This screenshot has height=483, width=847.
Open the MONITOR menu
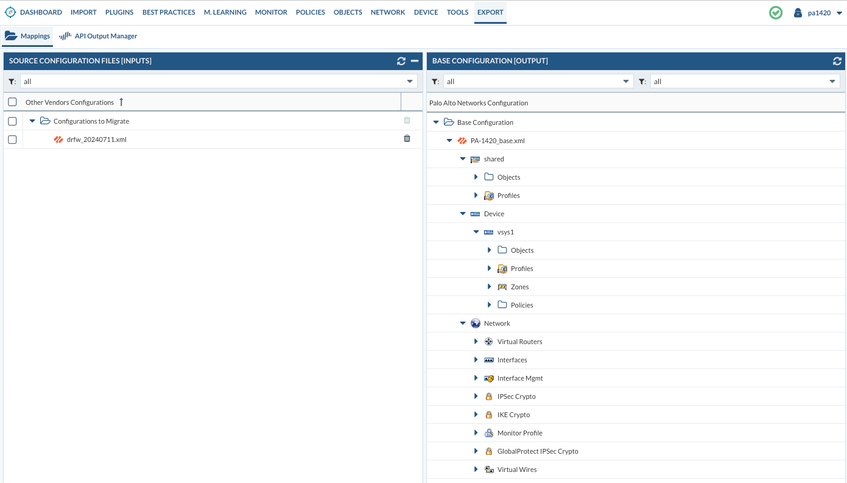271,12
